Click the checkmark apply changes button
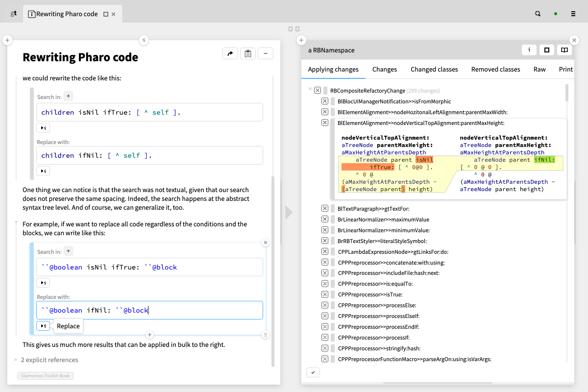The image size is (588, 392). coord(313,372)
